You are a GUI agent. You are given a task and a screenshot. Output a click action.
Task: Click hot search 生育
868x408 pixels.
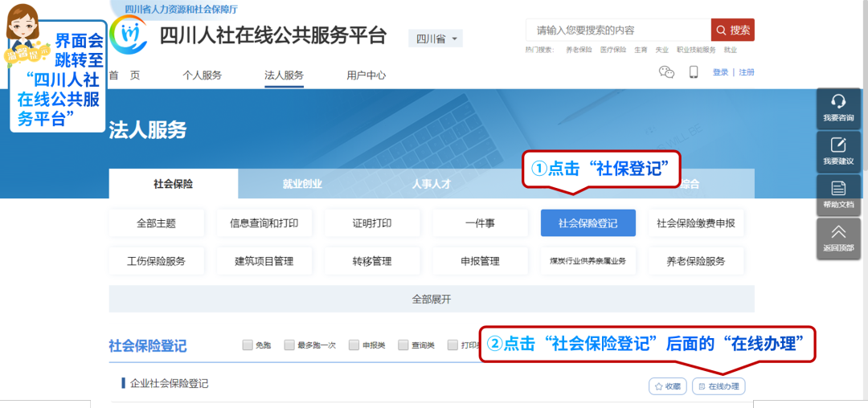point(641,50)
